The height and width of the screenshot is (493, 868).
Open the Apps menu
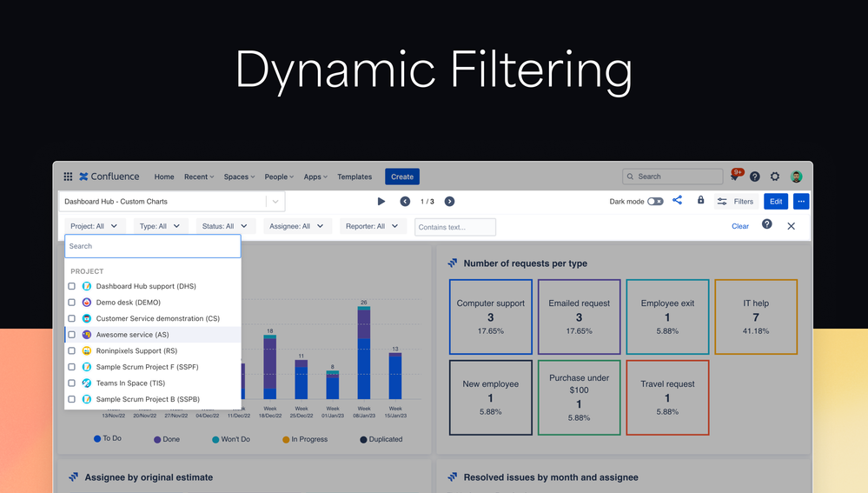pos(315,177)
